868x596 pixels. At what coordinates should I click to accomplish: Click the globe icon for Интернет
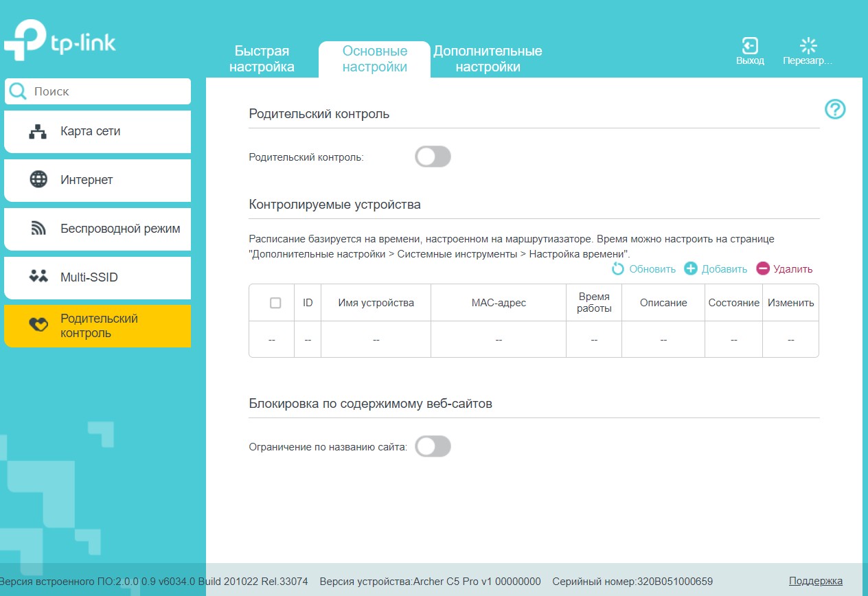tap(38, 180)
